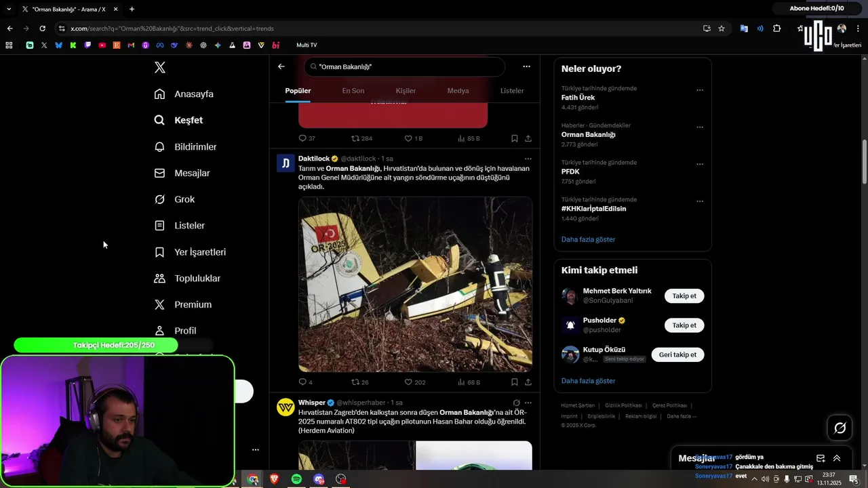Open Profil in sidebar
The image size is (868, 488).
(176, 331)
